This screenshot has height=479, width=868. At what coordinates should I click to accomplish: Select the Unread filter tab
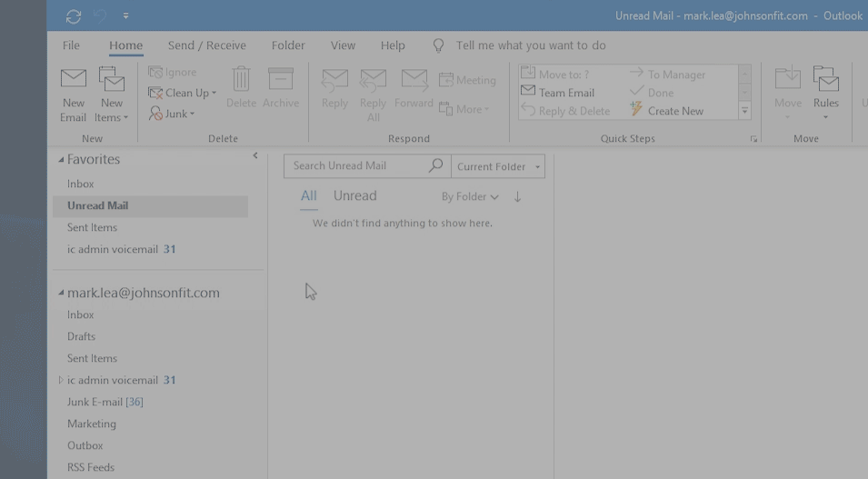click(x=354, y=196)
